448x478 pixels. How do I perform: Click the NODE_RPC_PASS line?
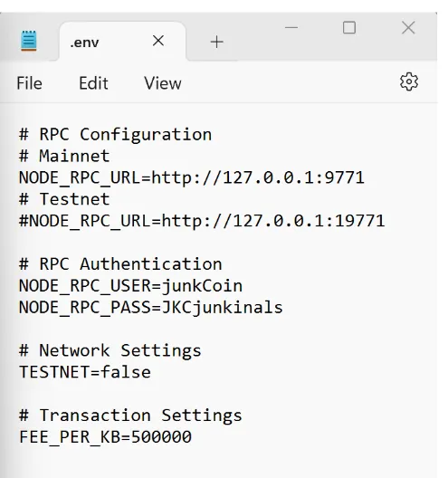click(x=151, y=307)
